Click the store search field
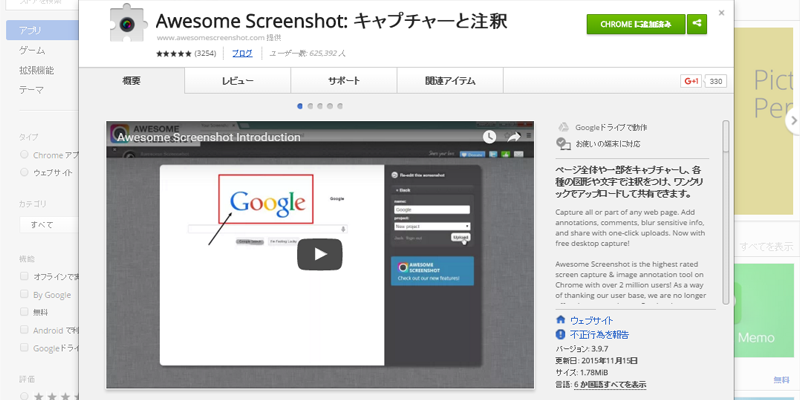Screen dimensions: 800x400 point(44,4)
